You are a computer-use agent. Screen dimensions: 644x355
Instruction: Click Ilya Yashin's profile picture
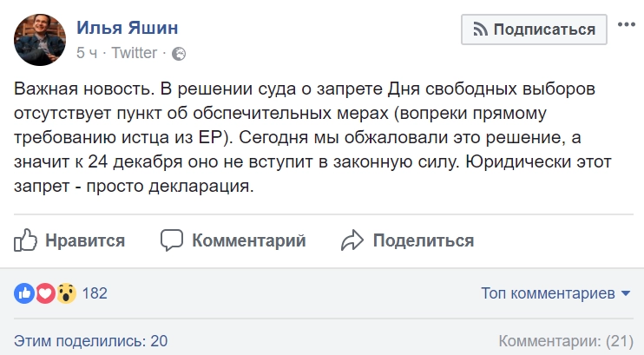[x=38, y=36]
